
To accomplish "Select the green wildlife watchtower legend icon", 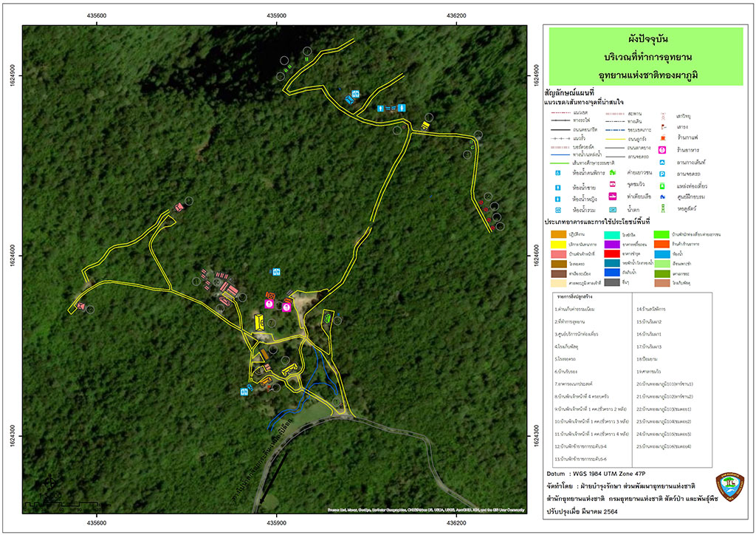I will click(x=663, y=209).
